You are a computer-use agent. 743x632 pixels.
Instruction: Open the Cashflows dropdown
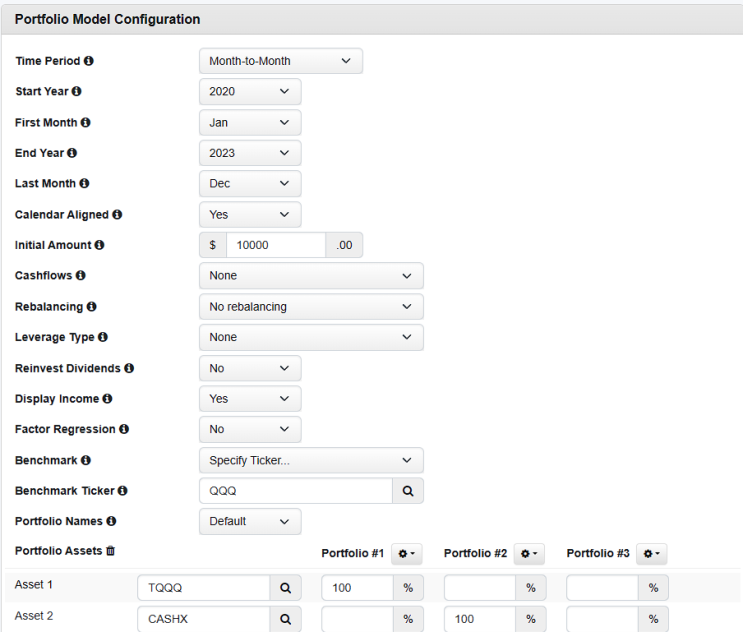311,276
